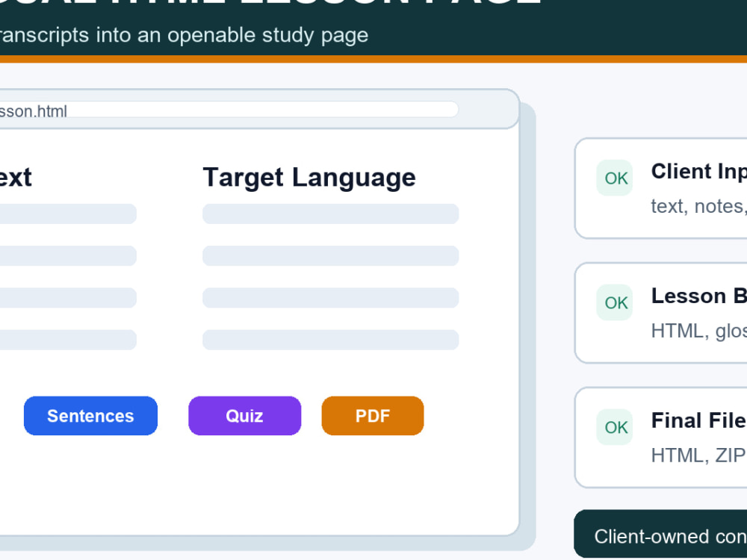Click the OK badge beside Lesson B

[615, 302]
